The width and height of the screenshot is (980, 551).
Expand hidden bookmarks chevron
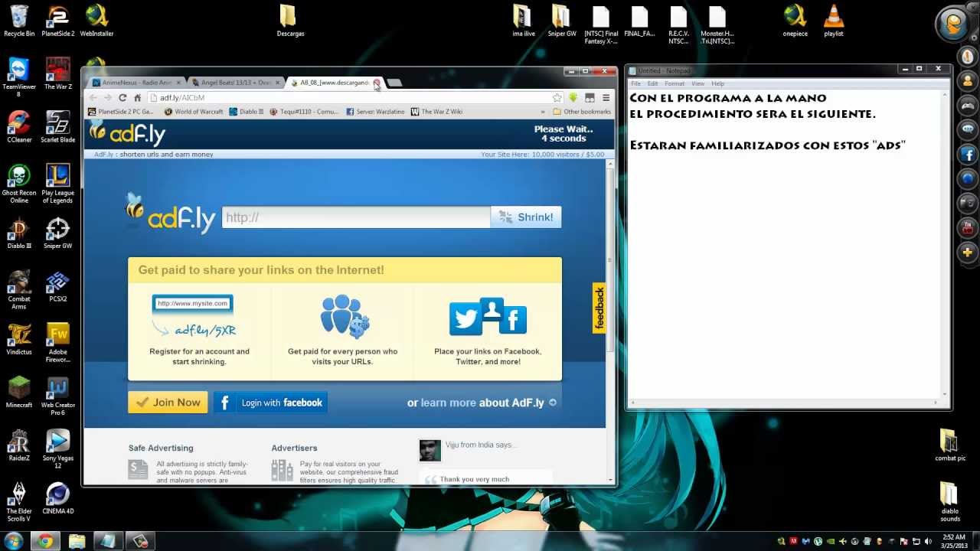point(543,112)
